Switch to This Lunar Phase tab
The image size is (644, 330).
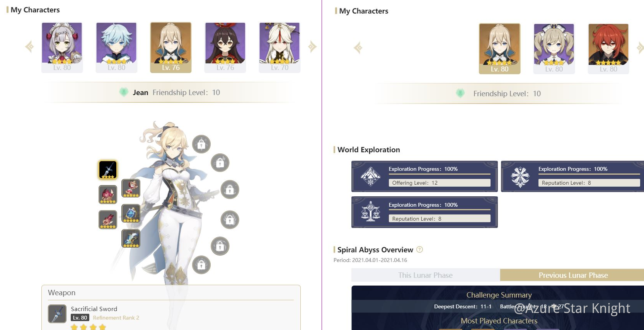click(426, 275)
